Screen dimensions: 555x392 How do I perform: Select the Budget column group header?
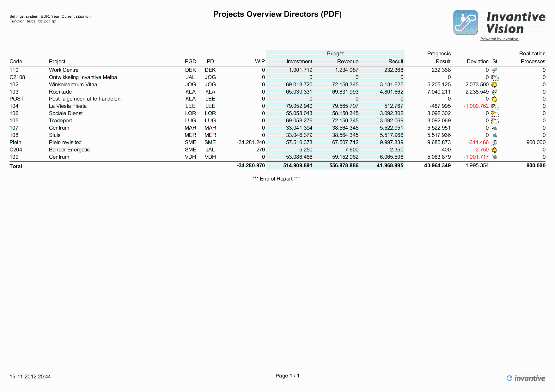tap(335, 53)
